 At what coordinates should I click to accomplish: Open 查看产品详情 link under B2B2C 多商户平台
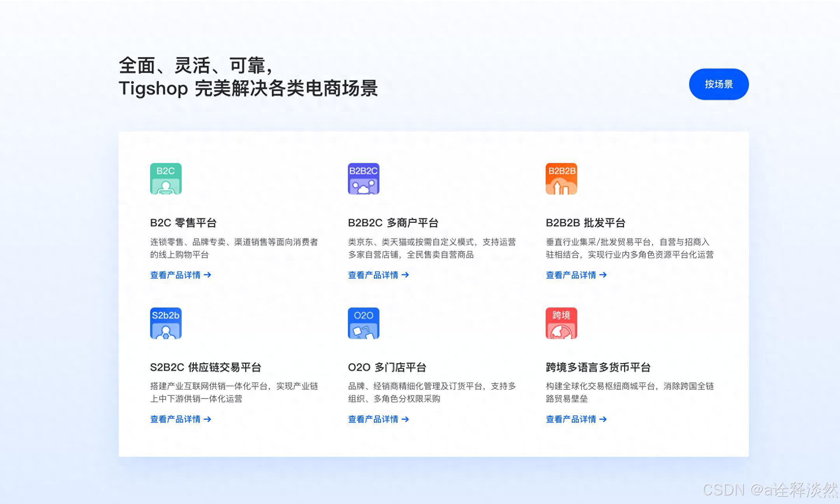pos(379,275)
